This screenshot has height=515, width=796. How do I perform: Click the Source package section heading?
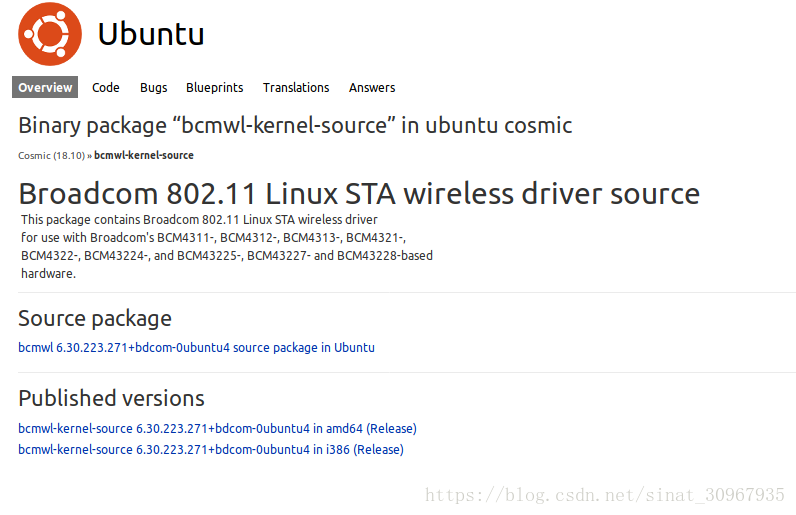tap(95, 318)
